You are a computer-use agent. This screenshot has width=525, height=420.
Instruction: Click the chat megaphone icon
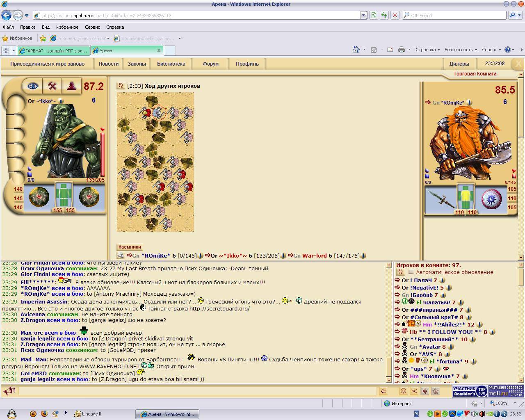[9, 391]
